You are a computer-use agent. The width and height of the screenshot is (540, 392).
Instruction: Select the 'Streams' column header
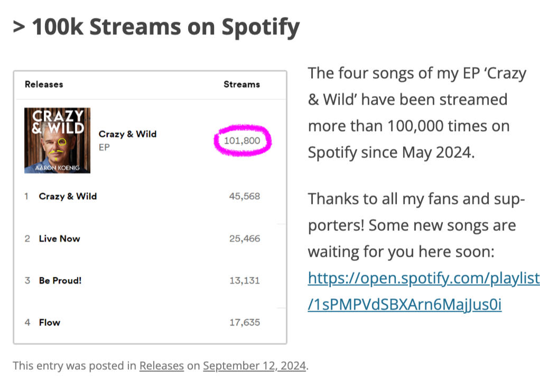tap(242, 85)
